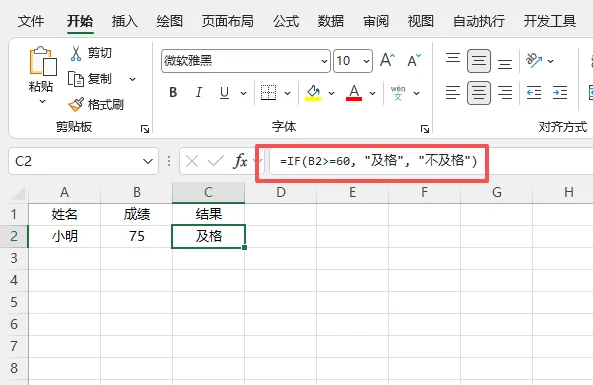593x385 pixels.
Task: Select cell B2 containing 75
Action: click(x=137, y=236)
